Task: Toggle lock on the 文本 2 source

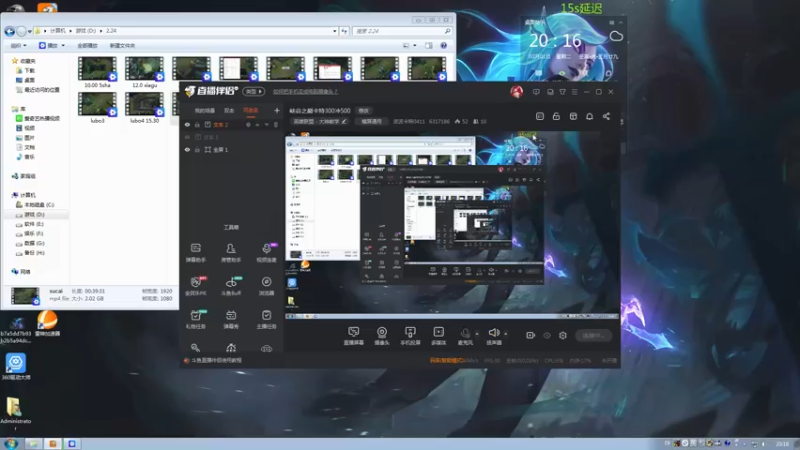Action: pos(197,124)
